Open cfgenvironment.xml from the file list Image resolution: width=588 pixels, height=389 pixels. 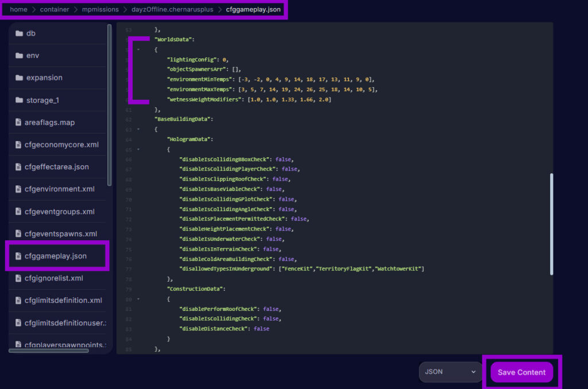click(59, 189)
